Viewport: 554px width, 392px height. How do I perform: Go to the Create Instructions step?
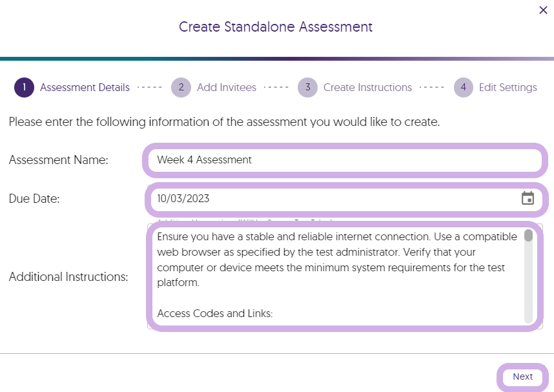[x=367, y=87]
